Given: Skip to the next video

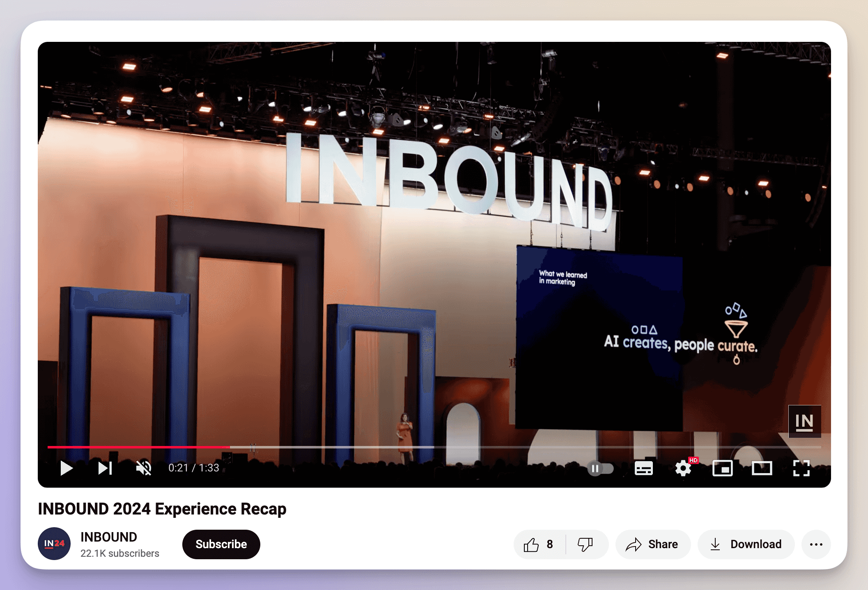Looking at the screenshot, I should click(x=105, y=468).
